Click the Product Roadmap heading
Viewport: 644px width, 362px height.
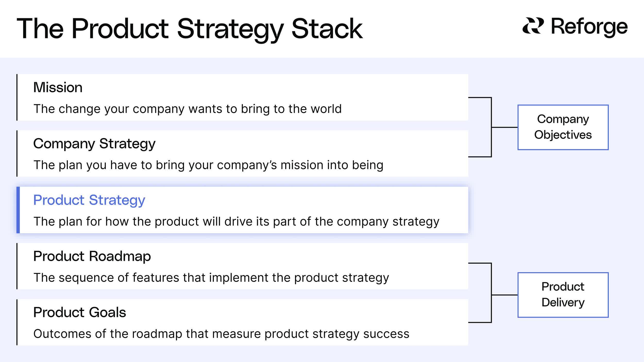pos(92,256)
